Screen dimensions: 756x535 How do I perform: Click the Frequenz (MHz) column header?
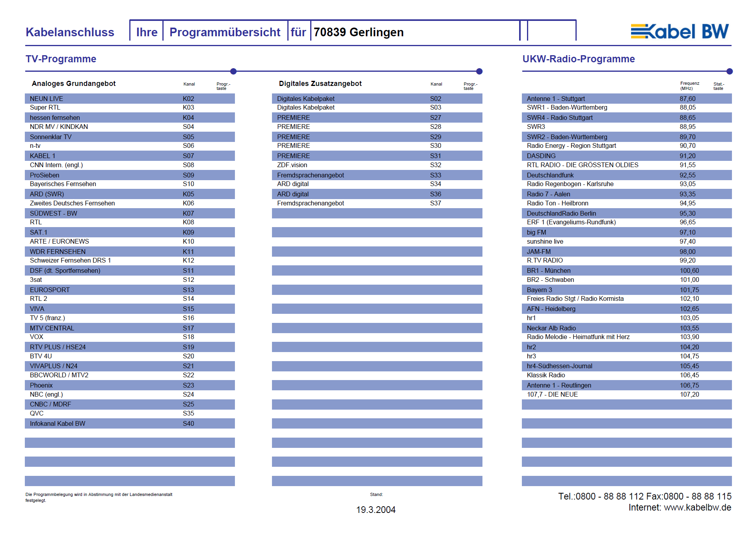[689, 86]
